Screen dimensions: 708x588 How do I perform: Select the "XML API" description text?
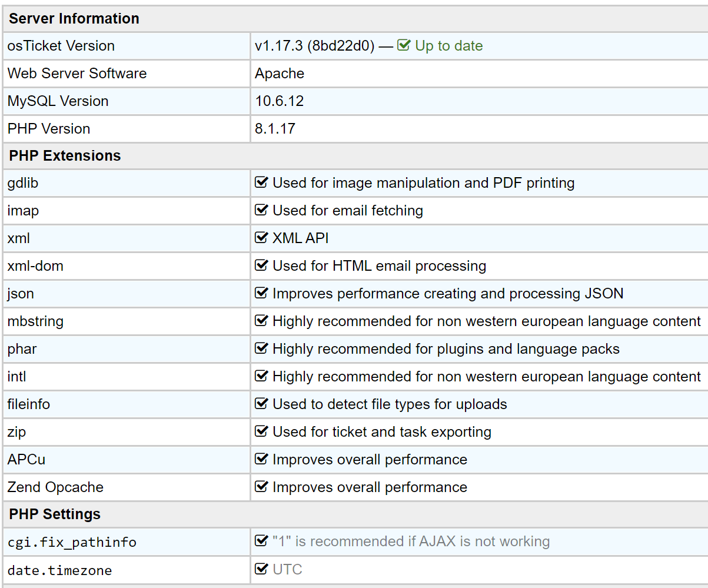[301, 238]
